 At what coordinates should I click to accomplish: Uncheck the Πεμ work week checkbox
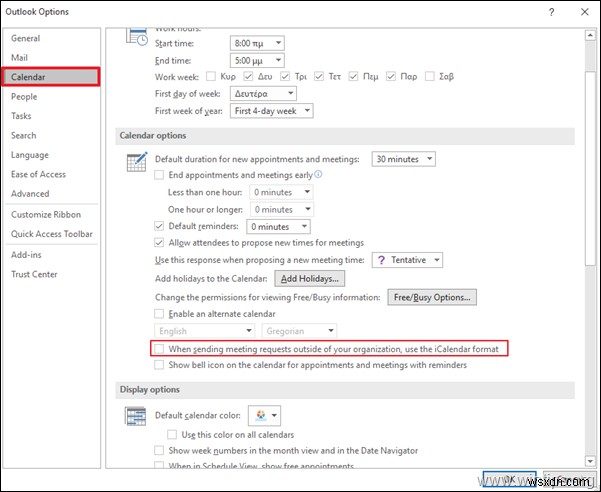coord(353,76)
